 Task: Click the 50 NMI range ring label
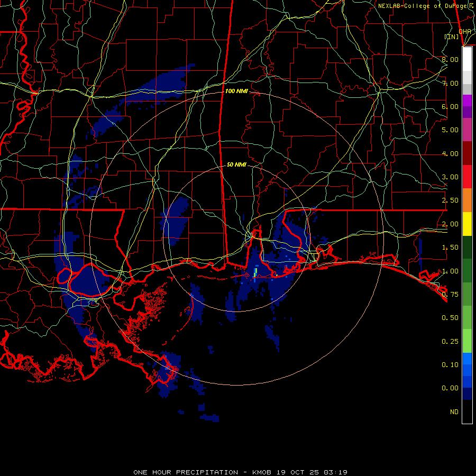pos(236,164)
